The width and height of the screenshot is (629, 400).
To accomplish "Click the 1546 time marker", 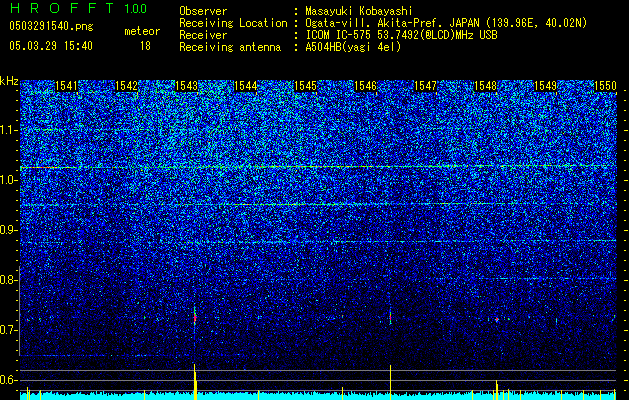I will pyautogui.click(x=365, y=86).
